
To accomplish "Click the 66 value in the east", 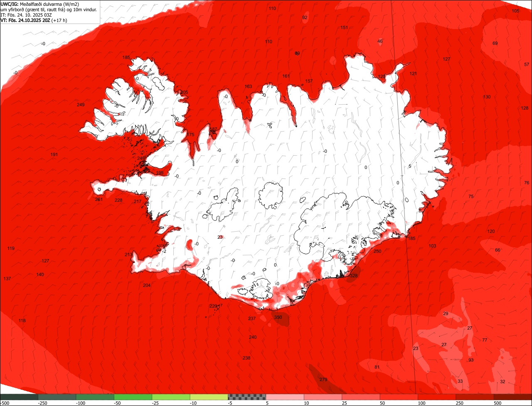I will tap(498, 250).
